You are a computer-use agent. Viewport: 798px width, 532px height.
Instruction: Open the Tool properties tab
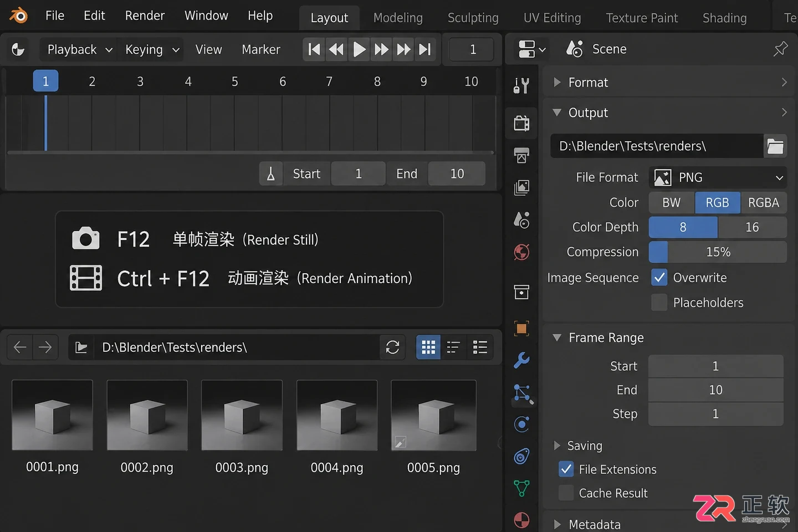[521, 85]
